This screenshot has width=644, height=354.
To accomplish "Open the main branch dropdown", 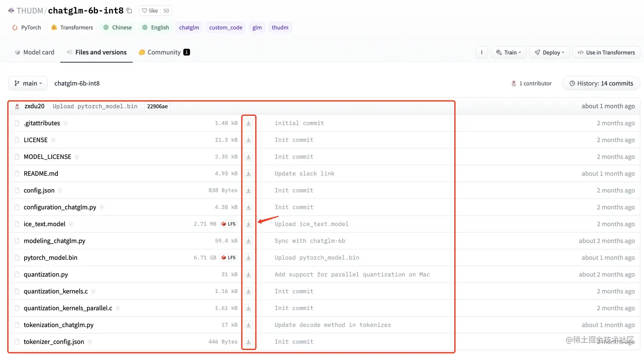I will (28, 83).
